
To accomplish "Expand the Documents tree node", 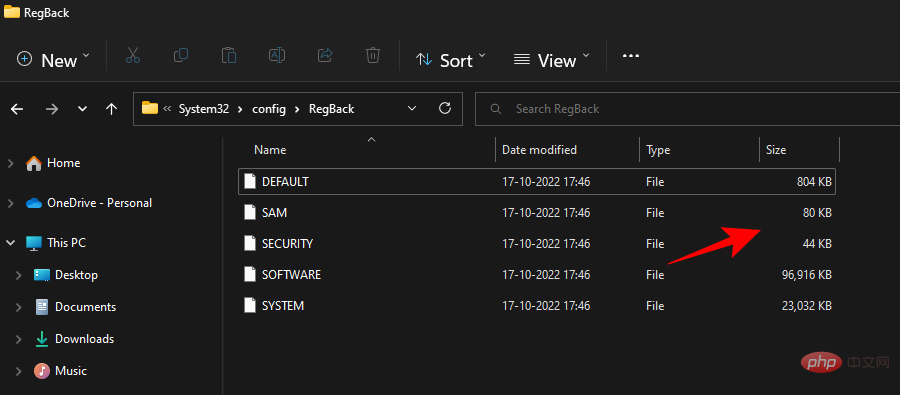I will point(19,307).
